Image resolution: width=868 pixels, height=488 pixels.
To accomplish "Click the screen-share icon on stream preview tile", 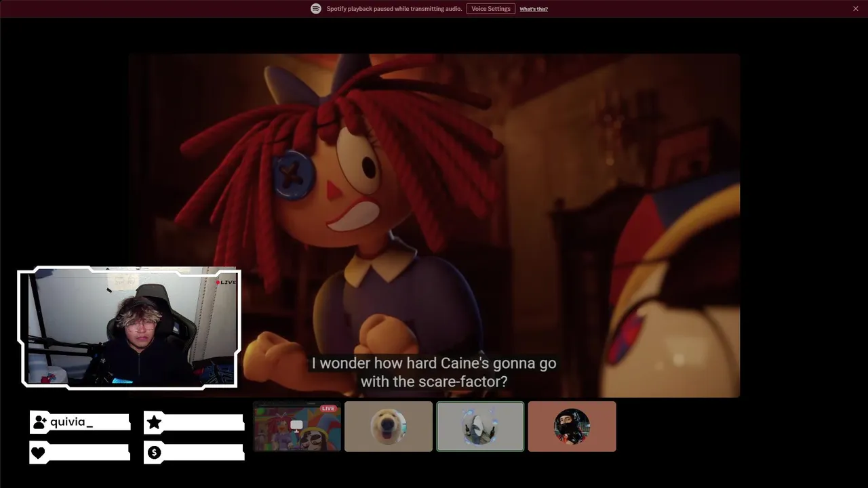I will click(x=296, y=426).
